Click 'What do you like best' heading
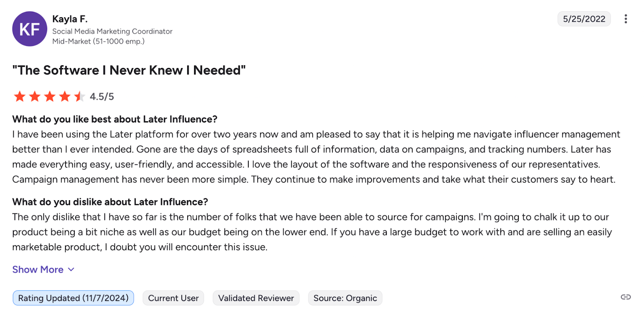The image size is (644, 317). 115,119
